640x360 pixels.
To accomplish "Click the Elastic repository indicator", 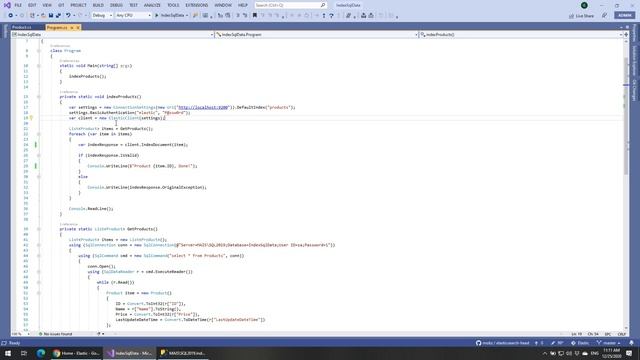I will coord(580,343).
